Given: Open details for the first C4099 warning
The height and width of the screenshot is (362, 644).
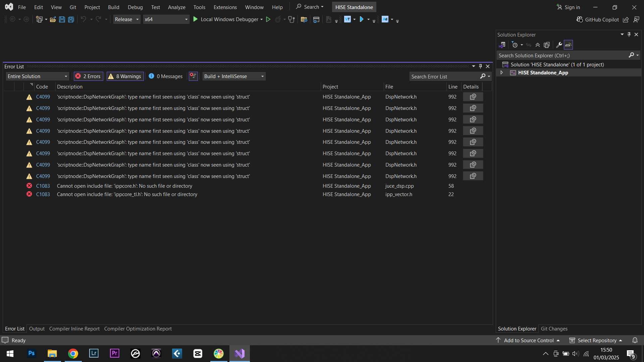Looking at the screenshot, I should (x=473, y=97).
